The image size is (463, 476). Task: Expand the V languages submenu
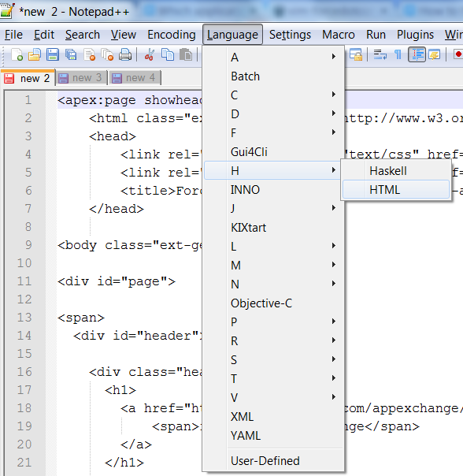pyautogui.click(x=274, y=397)
